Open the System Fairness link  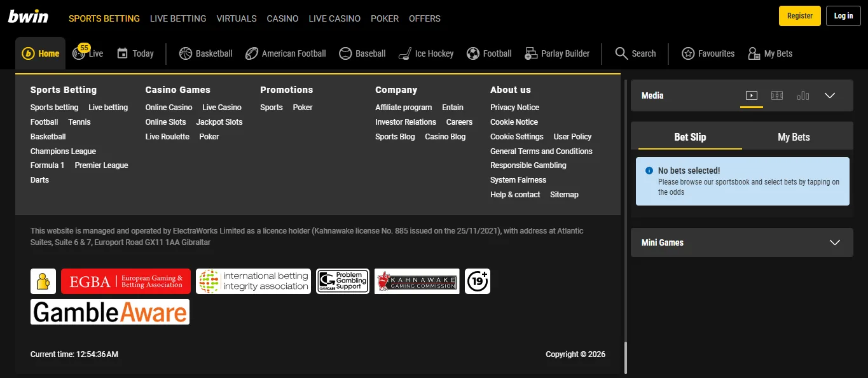click(x=518, y=180)
